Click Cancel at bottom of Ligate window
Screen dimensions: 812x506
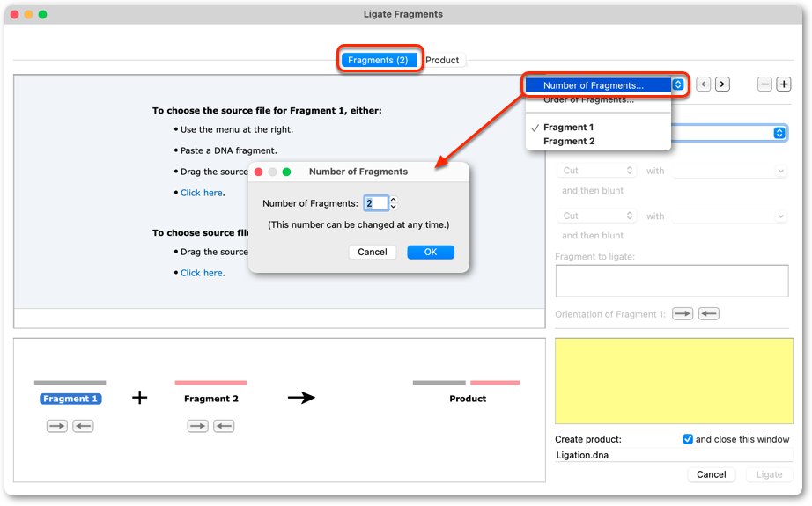coord(711,474)
